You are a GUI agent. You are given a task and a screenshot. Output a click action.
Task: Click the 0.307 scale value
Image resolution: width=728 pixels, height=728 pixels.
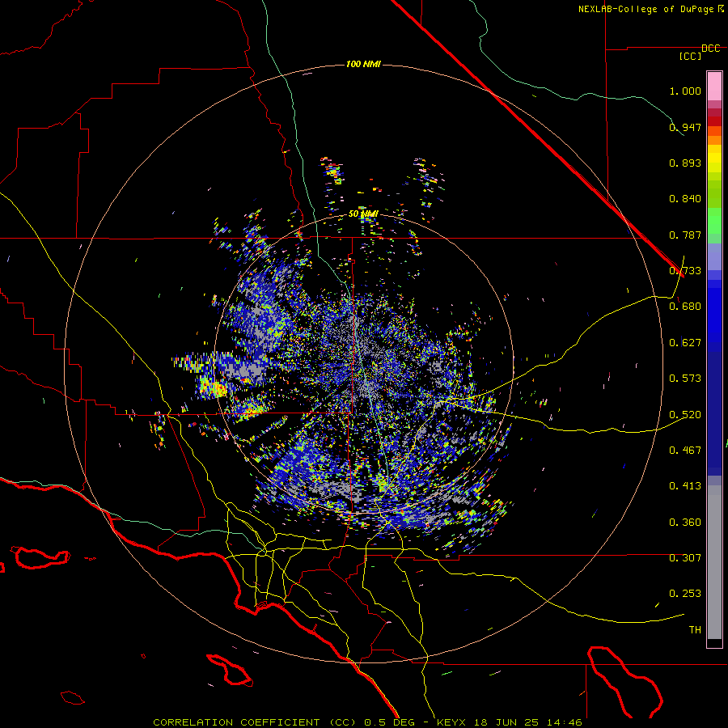tap(685, 558)
